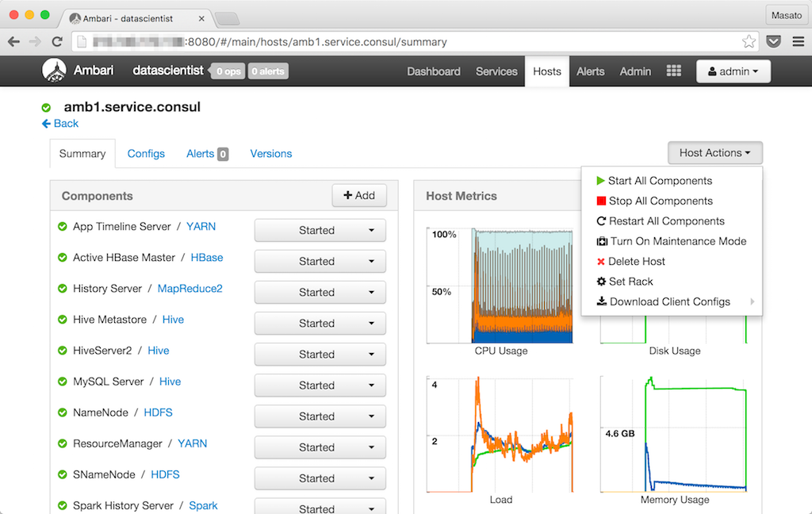Viewport: 812px width, 514px height.
Task: Open HiveServer2 Started dropdown
Action: click(320, 355)
